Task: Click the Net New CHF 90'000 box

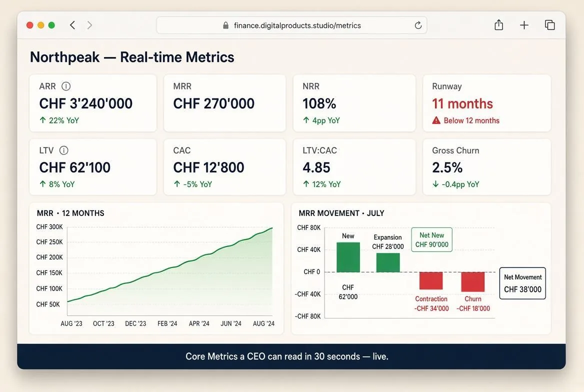Action: (x=431, y=239)
